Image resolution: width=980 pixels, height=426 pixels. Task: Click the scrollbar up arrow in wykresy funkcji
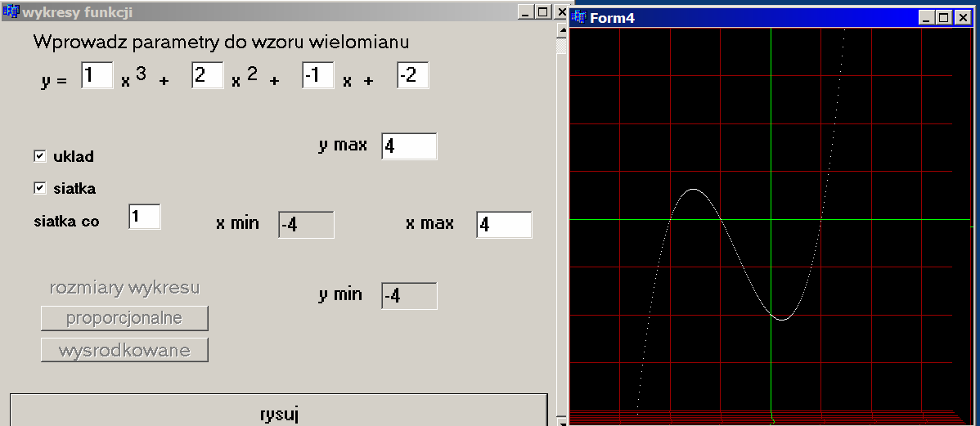click(562, 30)
